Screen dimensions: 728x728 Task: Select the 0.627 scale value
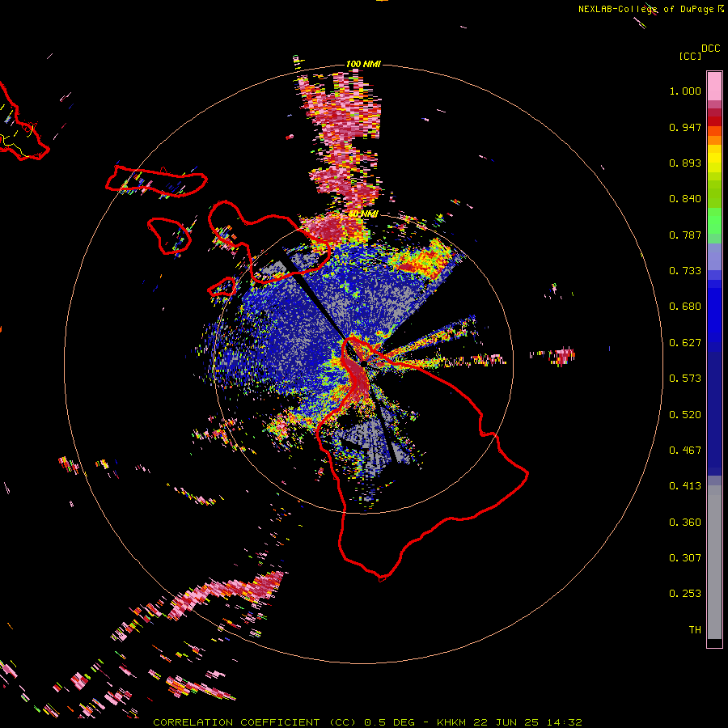[685, 343]
